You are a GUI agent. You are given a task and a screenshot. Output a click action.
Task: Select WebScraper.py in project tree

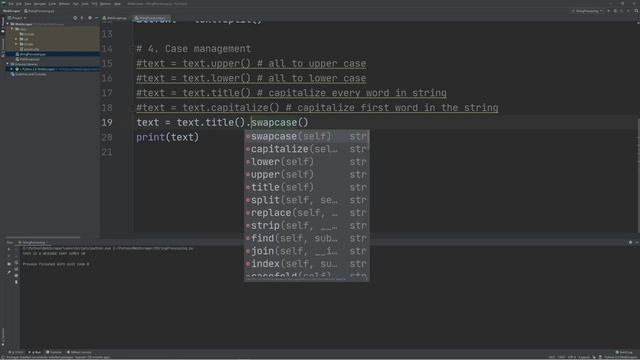[29, 59]
